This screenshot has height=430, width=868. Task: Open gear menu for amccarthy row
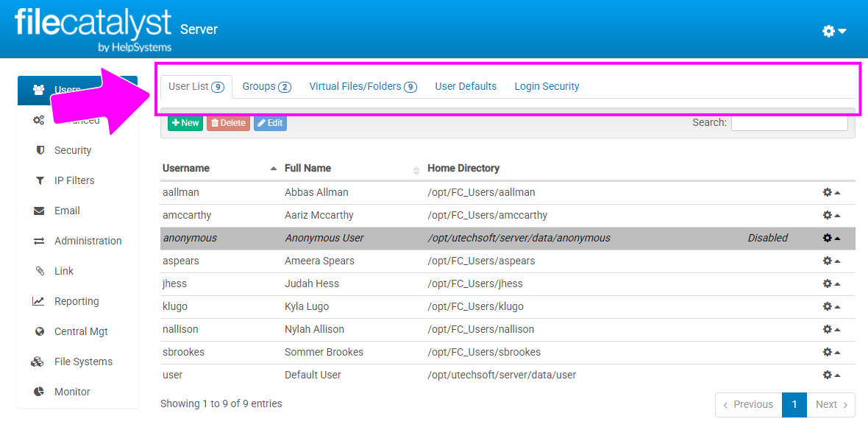pos(831,215)
